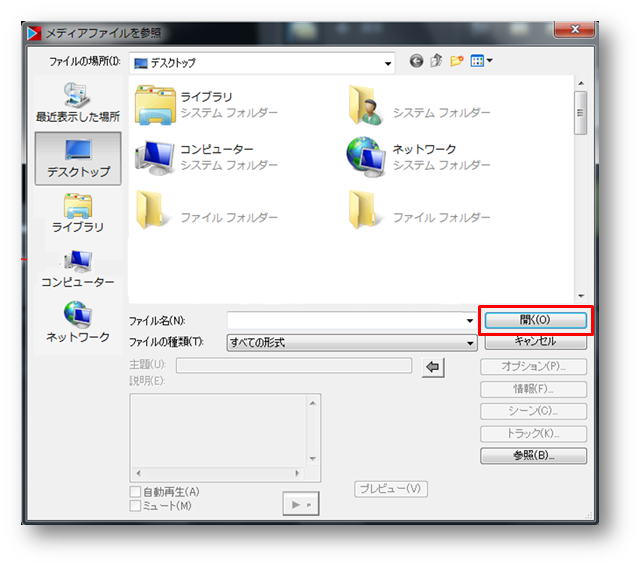Open コンピューター in the places bar
Image resolution: width=641 pixels, height=567 pixels.
pyautogui.click(x=78, y=269)
